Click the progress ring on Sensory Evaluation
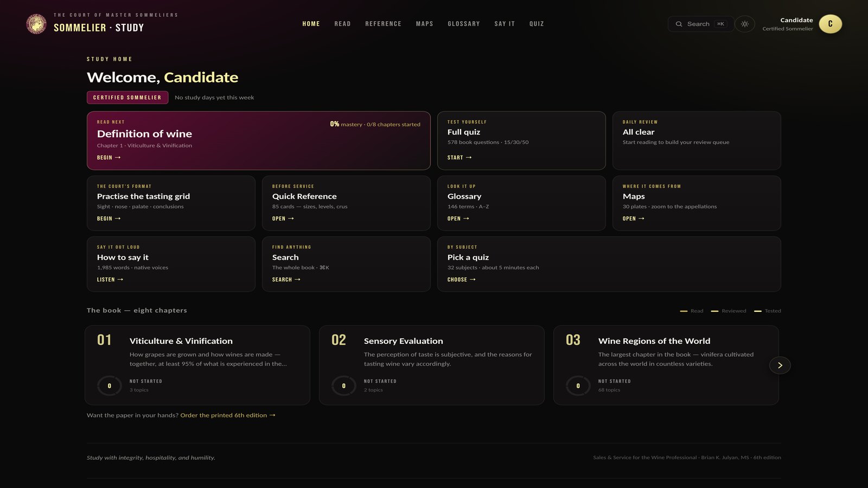This screenshot has width=868, height=488. [344, 386]
